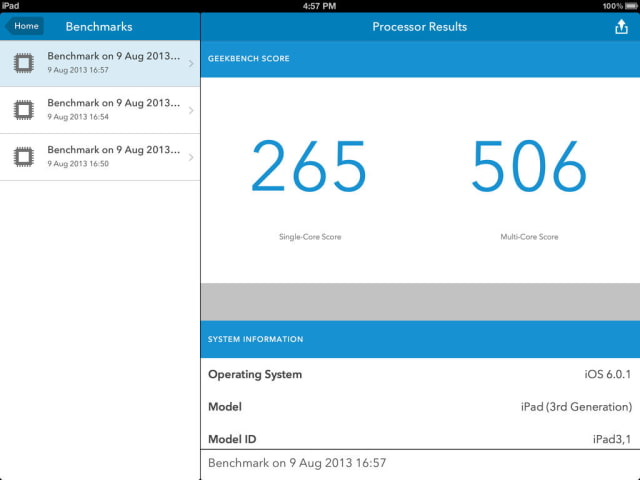Image resolution: width=640 pixels, height=480 pixels.
Task: Select the processor chip icon for 16:50 benchmark
Action: (x=24, y=157)
